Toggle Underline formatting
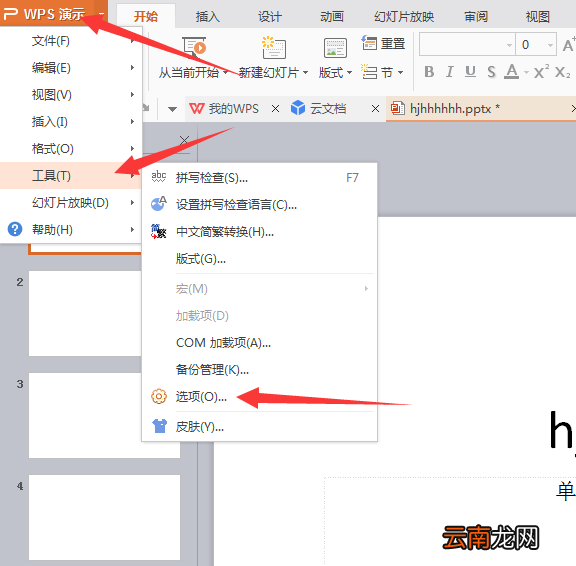The height and width of the screenshot is (566, 576). click(x=470, y=72)
